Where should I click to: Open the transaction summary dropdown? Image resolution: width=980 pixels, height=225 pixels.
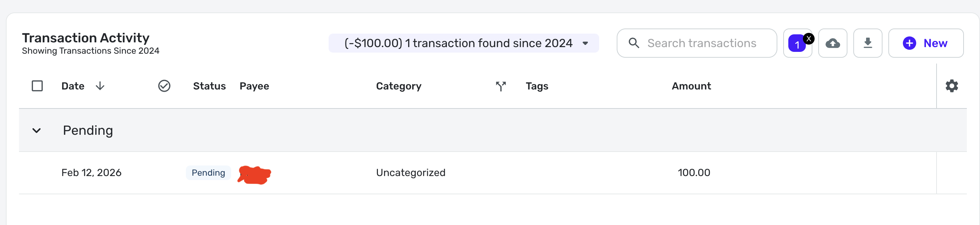(x=585, y=43)
